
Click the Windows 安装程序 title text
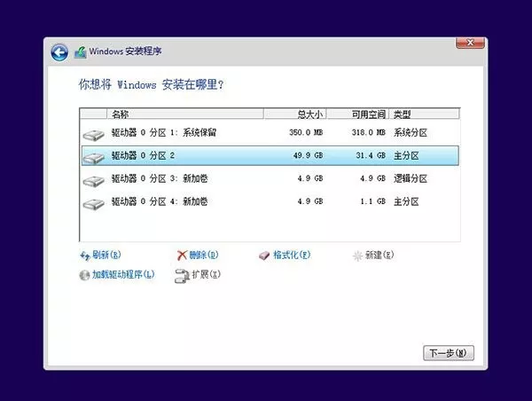click(125, 51)
